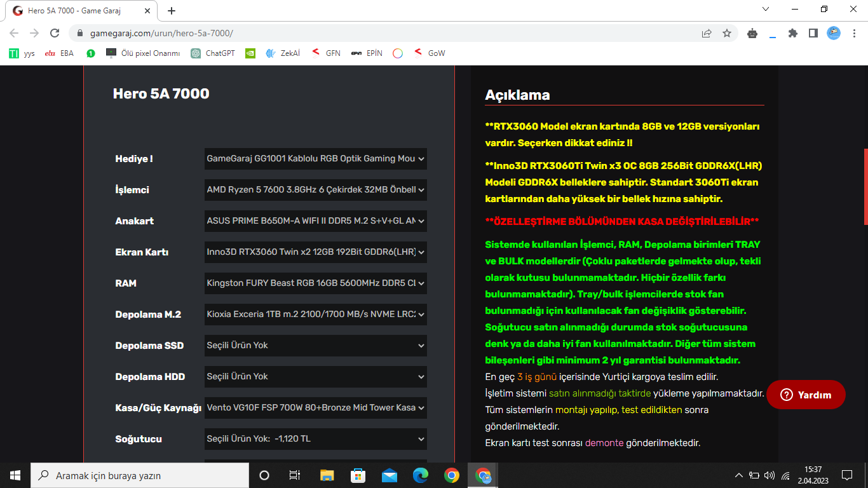Open the Windows Start menu
The image size is (868, 488).
tap(15, 475)
